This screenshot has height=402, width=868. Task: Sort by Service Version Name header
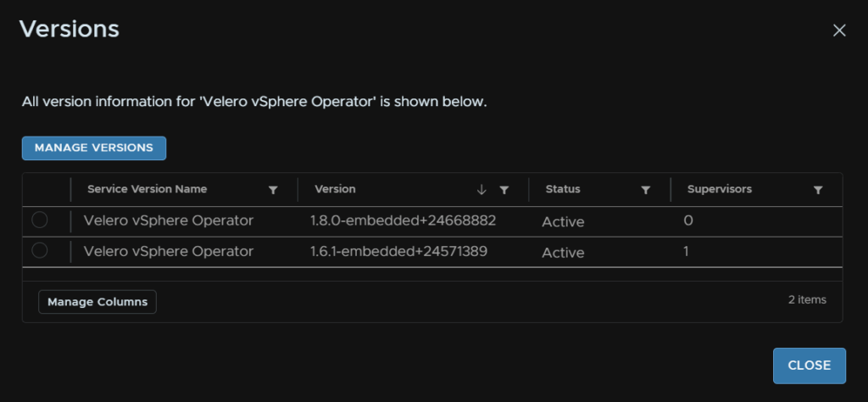pyautogui.click(x=147, y=189)
